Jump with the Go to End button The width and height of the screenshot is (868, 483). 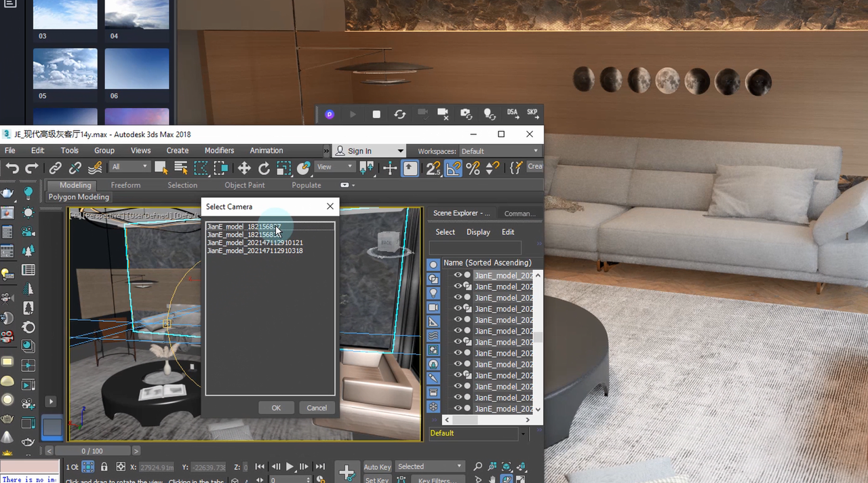point(320,467)
